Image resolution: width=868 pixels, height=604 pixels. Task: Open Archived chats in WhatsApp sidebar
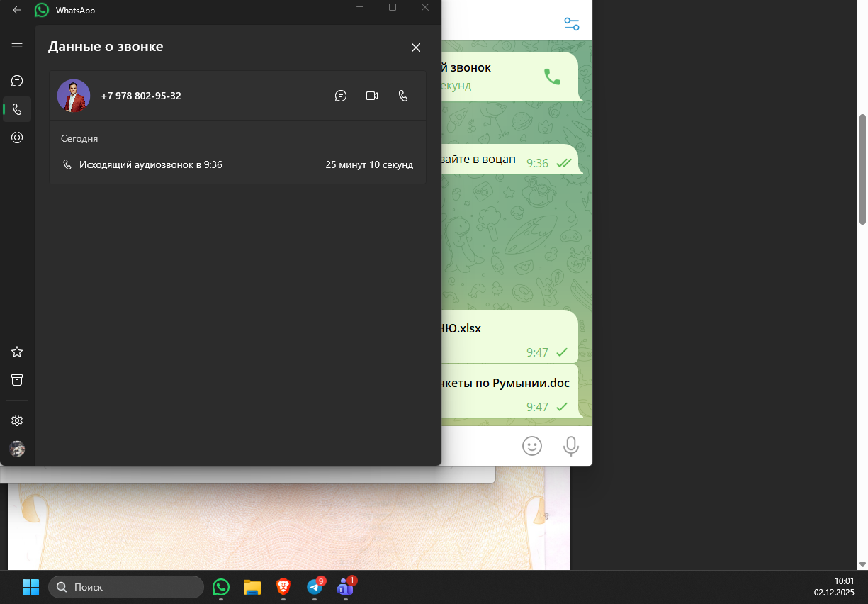17,380
